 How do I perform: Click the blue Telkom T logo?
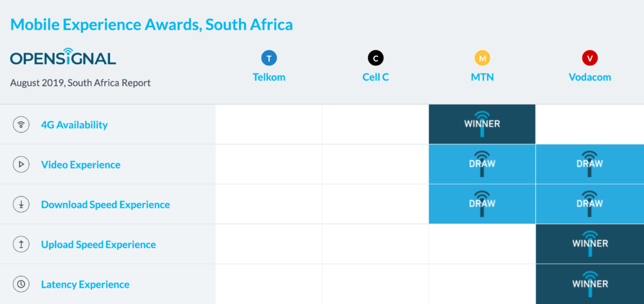point(269,58)
